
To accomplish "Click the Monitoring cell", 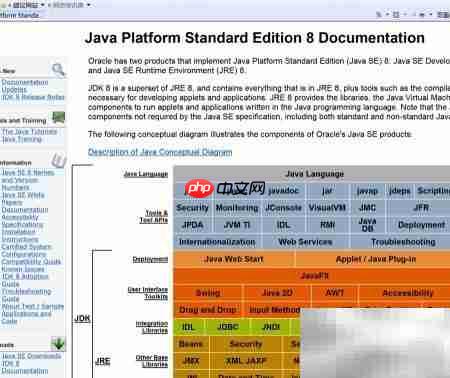I will (x=237, y=208).
